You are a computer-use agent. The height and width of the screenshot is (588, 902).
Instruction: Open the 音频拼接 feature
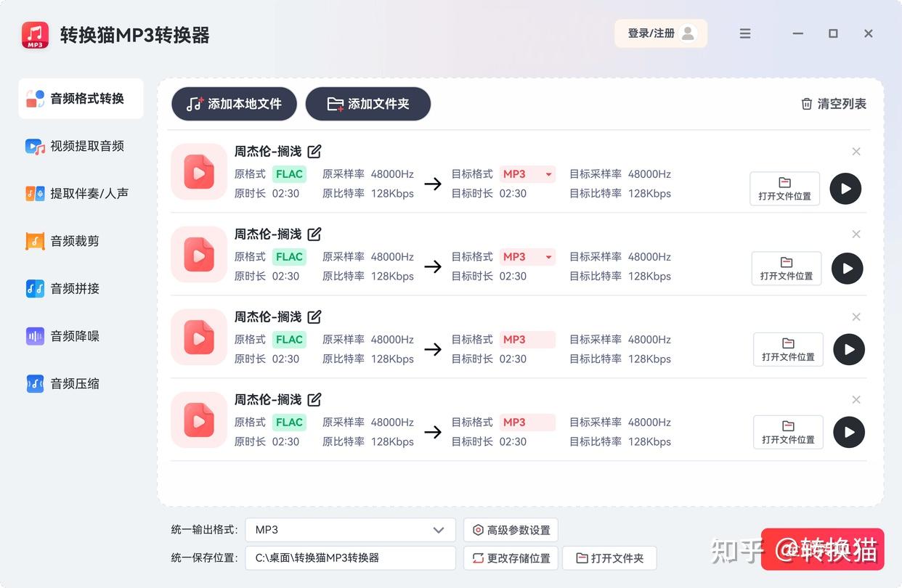80,288
